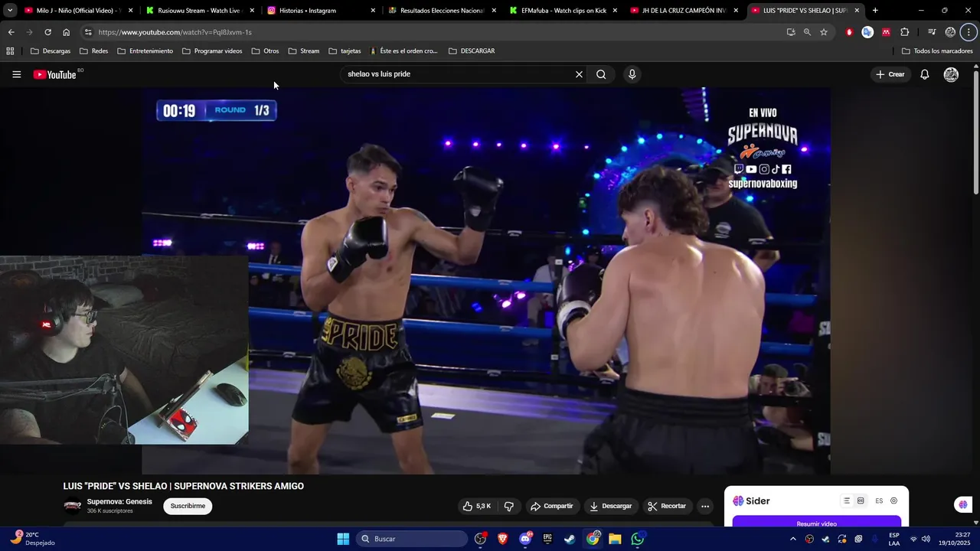Switch to Resultados Elecciones tab
Screen dimensions: 980x551
441,11
